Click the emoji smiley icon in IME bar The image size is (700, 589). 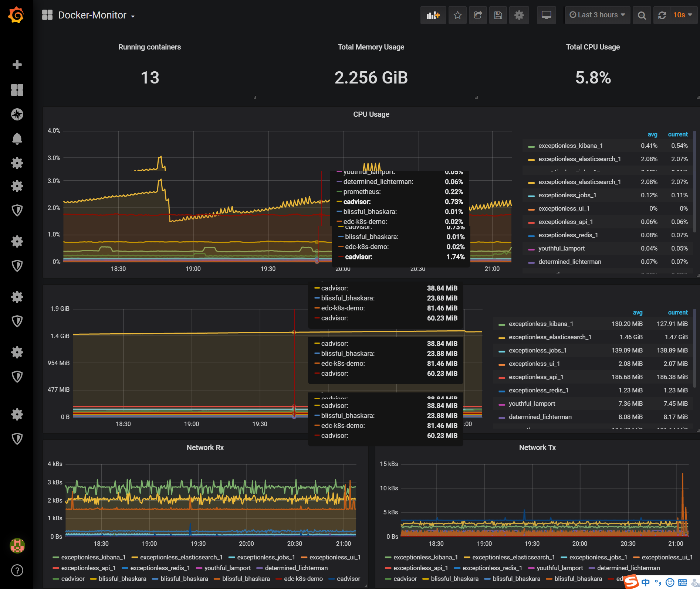[x=670, y=583]
